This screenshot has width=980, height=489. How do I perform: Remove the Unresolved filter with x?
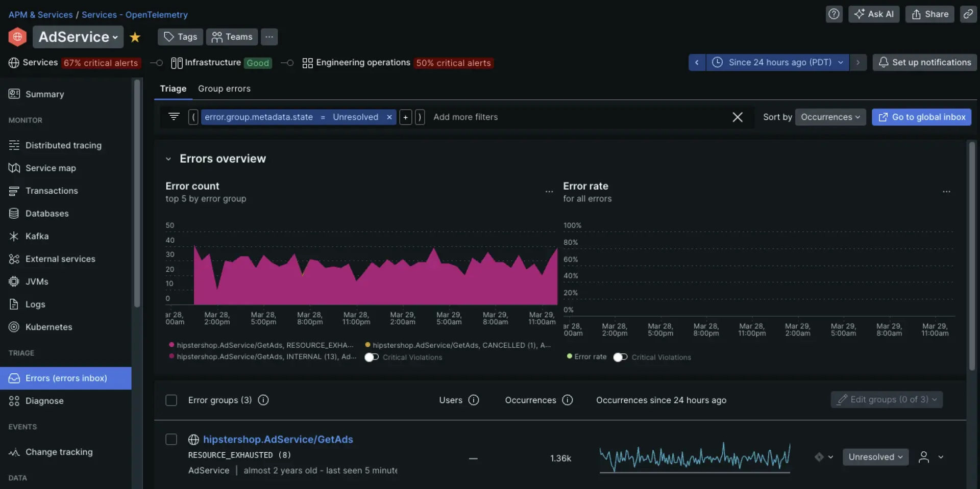[389, 117]
